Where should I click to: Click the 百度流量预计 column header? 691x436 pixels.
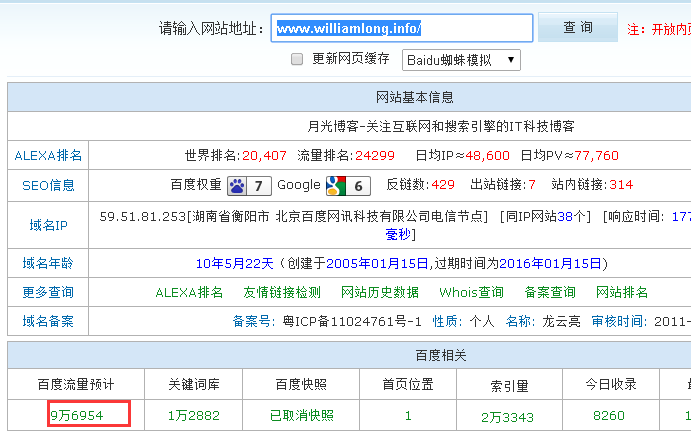pos(76,384)
